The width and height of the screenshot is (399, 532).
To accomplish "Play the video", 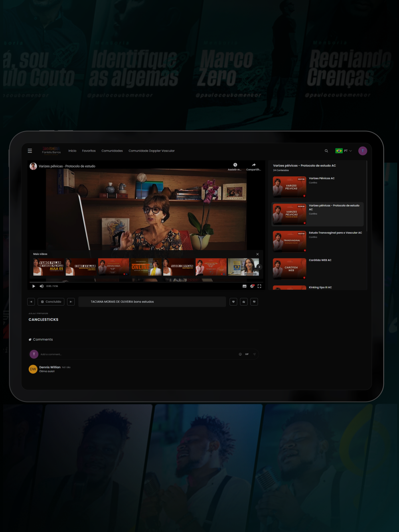I will click(x=34, y=286).
